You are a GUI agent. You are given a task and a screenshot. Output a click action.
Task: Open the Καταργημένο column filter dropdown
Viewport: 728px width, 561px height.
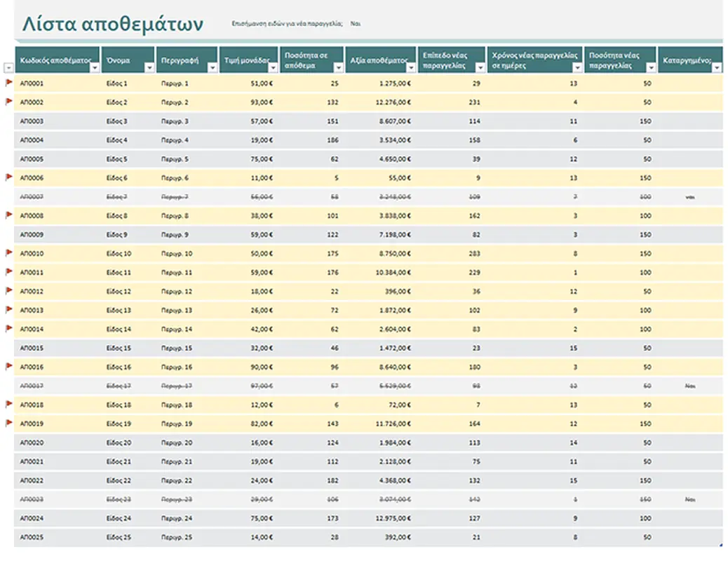[717, 67]
